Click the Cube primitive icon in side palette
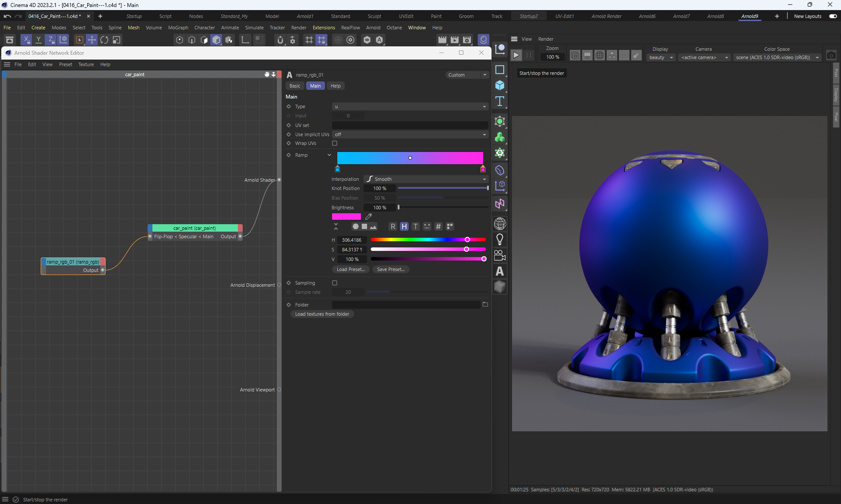The width and height of the screenshot is (841, 504). click(500, 85)
